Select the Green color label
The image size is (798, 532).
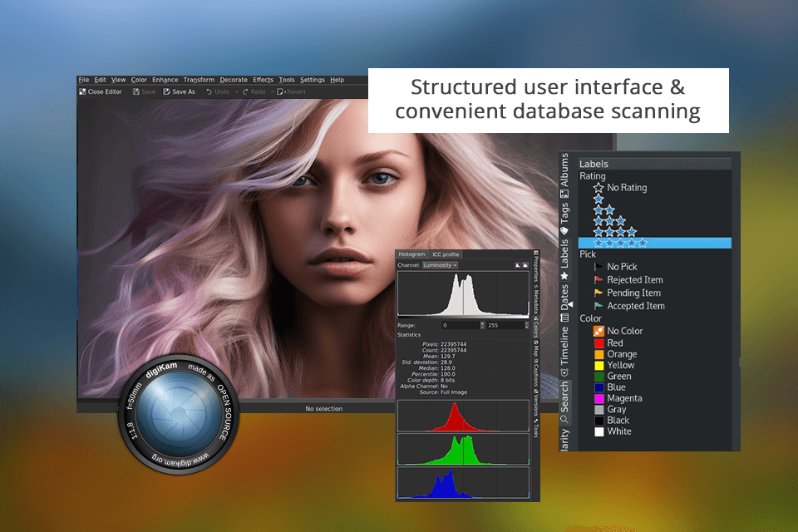[x=613, y=377]
